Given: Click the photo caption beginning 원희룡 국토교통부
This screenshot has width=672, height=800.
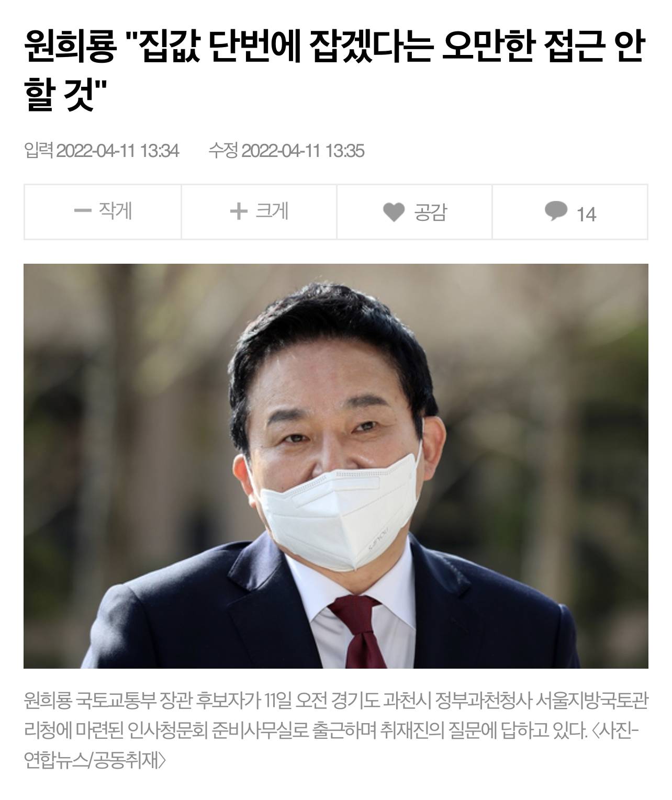Looking at the screenshot, I should pos(336,731).
